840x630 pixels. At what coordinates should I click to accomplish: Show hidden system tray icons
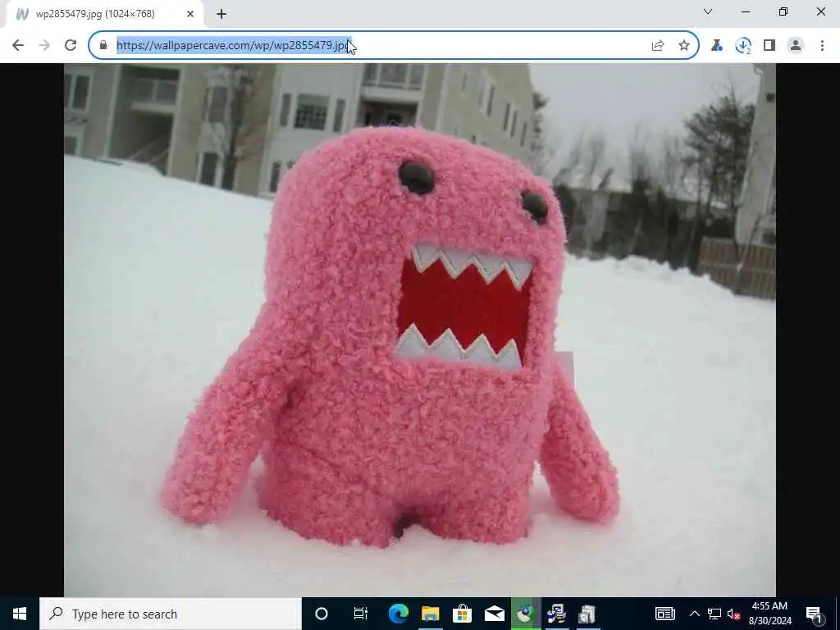click(x=694, y=614)
